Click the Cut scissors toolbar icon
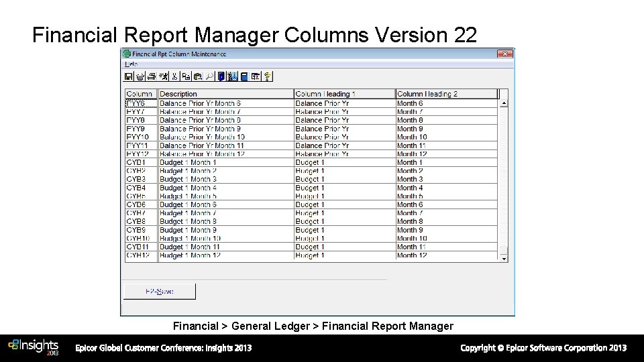 click(x=174, y=76)
